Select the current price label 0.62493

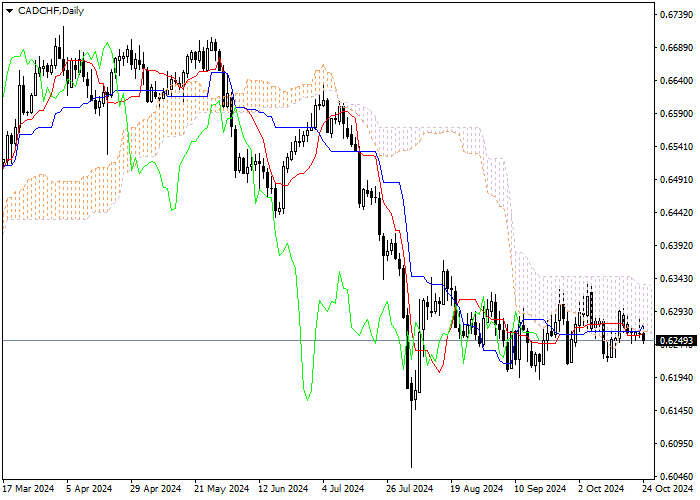point(677,341)
